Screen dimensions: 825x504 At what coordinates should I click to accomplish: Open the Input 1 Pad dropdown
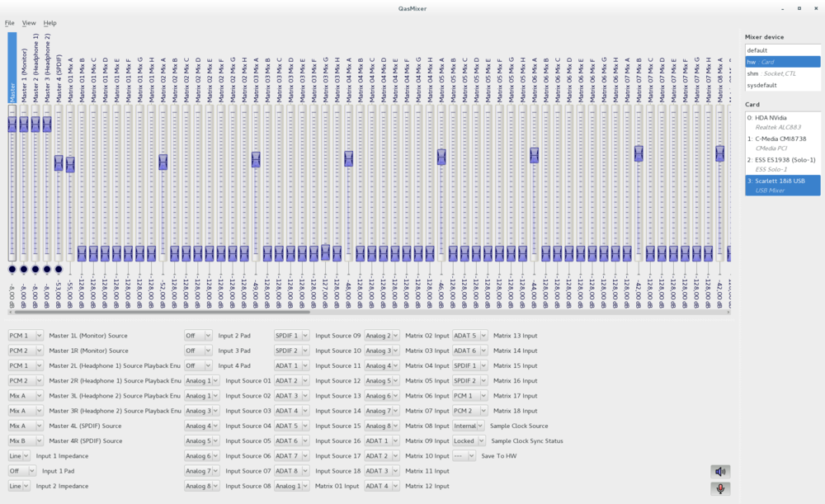[x=22, y=471]
